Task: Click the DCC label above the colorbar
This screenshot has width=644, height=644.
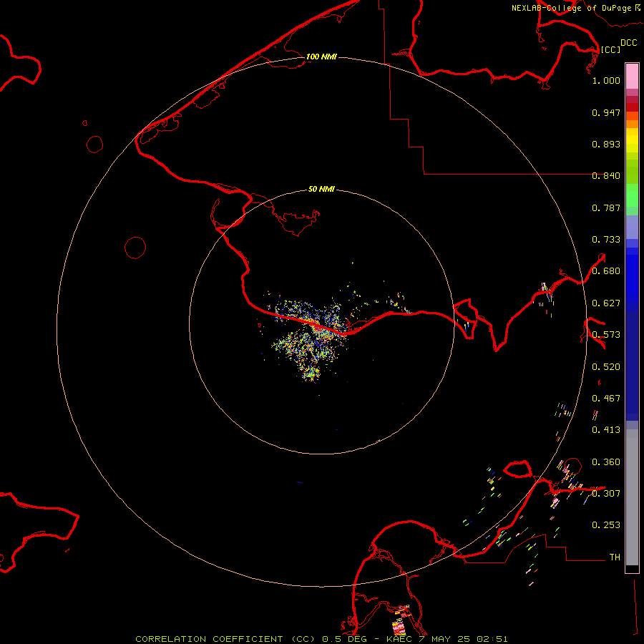Action: coord(628,43)
